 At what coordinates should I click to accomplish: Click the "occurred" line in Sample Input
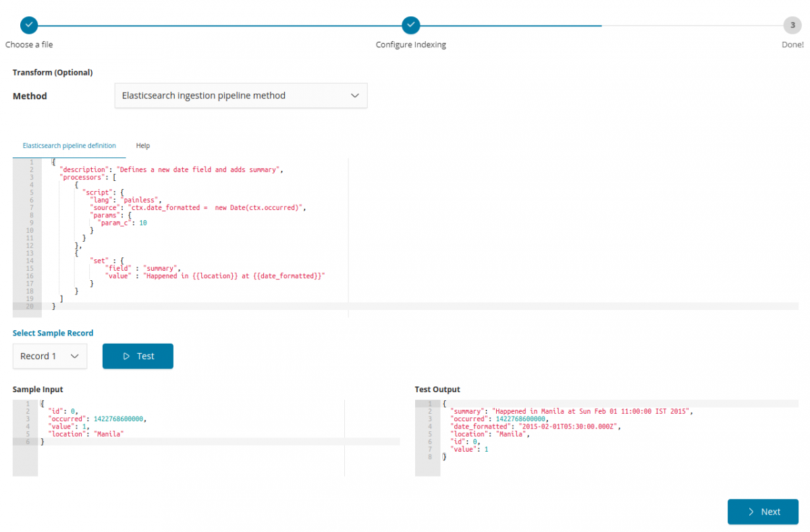pyautogui.click(x=97, y=419)
